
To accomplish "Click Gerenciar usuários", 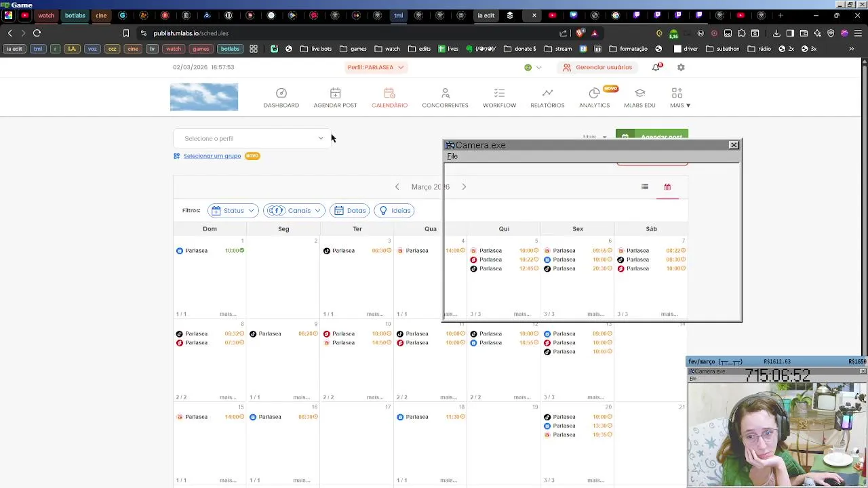I will pos(597,67).
